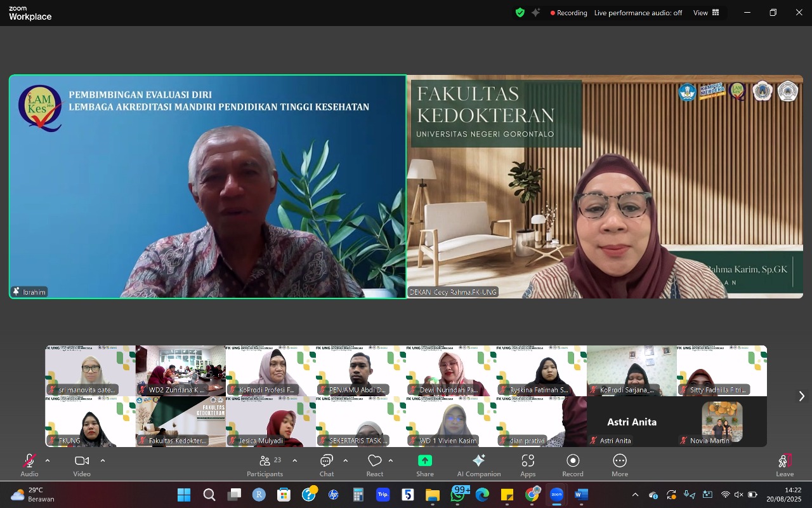Select Jesica Mulyadi's video thumbnail
This screenshot has width=812, height=508.
tap(271, 422)
